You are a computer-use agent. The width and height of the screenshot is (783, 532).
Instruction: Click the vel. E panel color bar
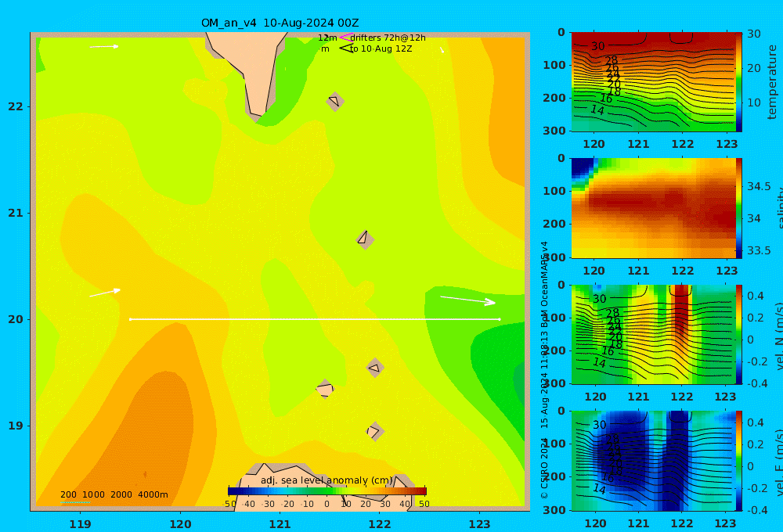(x=739, y=461)
